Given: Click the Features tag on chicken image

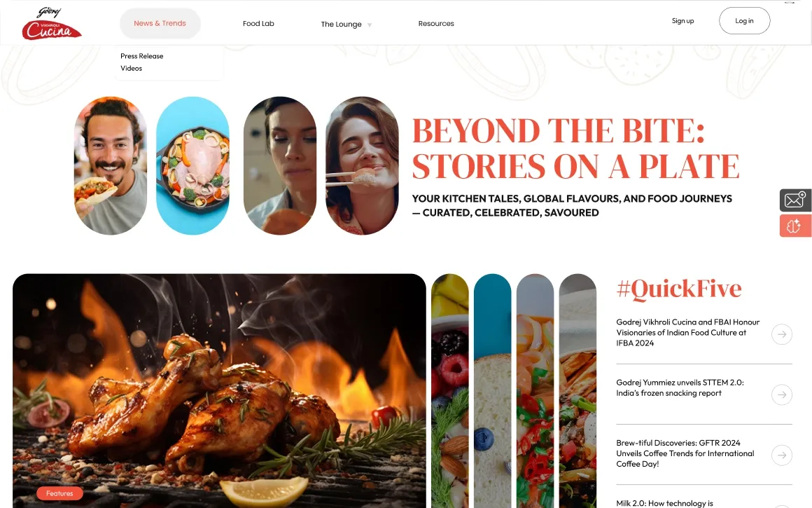Looking at the screenshot, I should [x=59, y=493].
